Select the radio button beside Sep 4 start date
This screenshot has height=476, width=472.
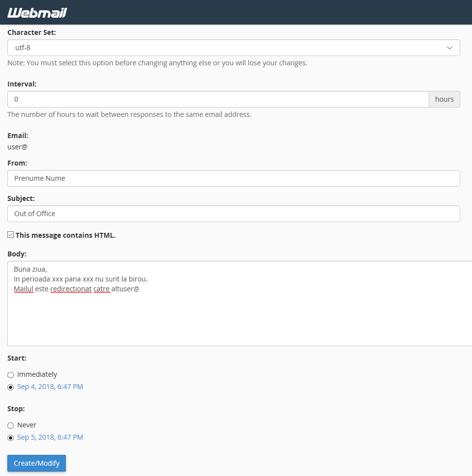coord(11,387)
